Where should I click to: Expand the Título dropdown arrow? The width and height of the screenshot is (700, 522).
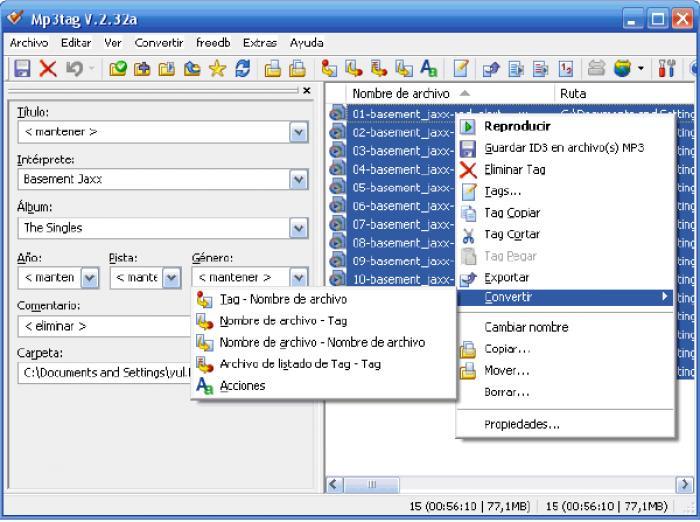(x=299, y=132)
